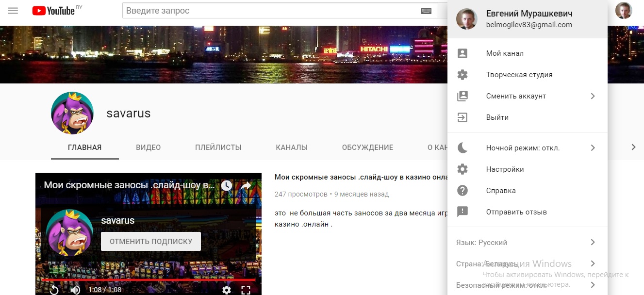Open the hamburger guide menu

[x=13, y=11]
